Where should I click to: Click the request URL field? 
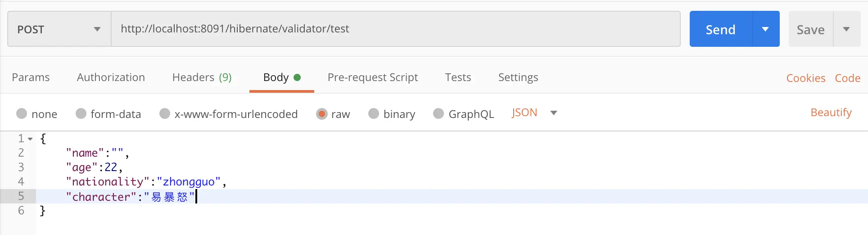(395, 29)
